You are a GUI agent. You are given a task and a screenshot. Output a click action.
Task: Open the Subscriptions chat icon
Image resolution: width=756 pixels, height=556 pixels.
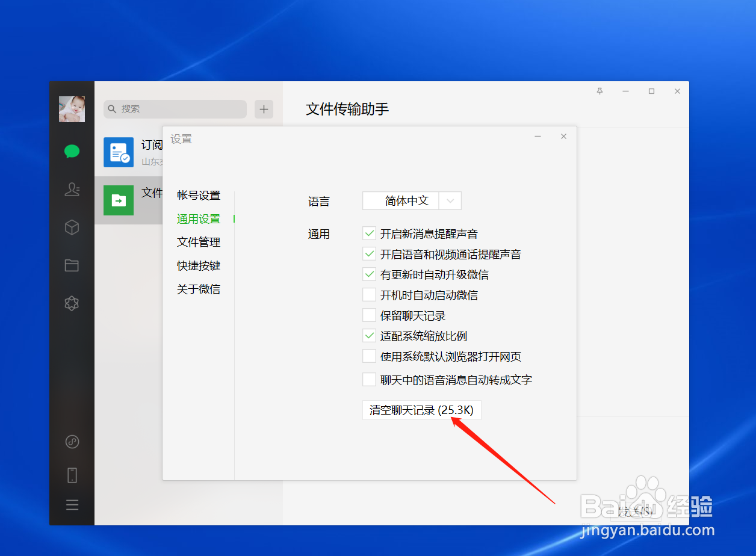[x=119, y=152]
